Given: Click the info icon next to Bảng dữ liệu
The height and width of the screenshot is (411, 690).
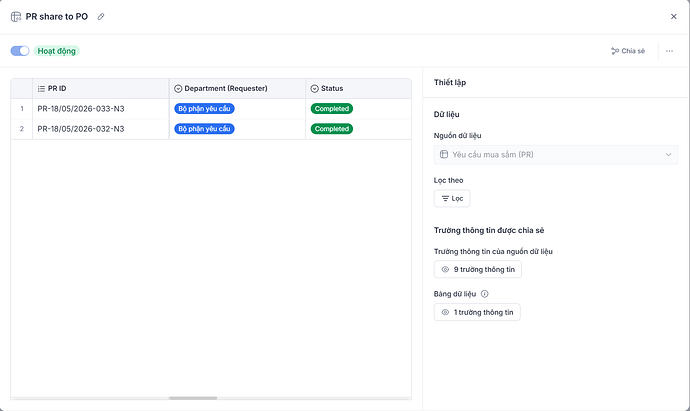Looking at the screenshot, I should click(x=484, y=294).
